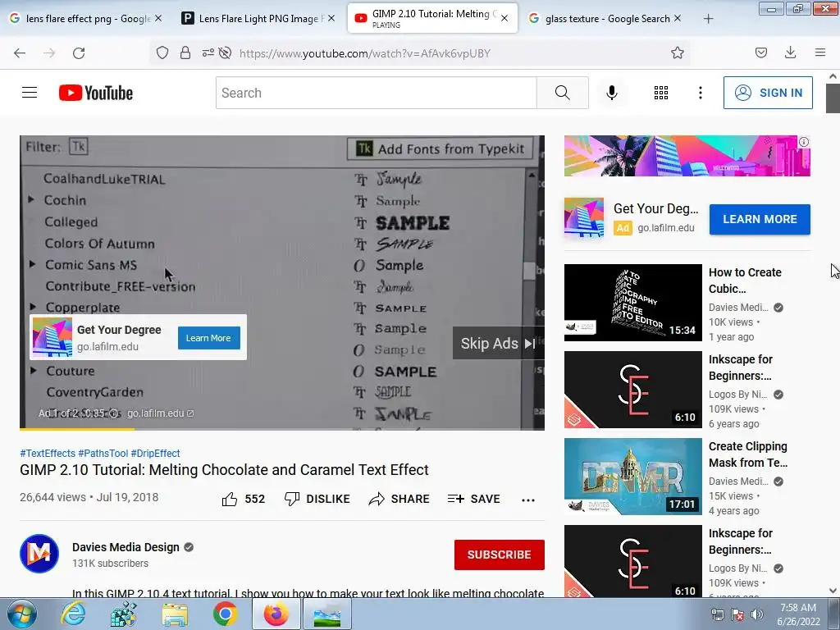Viewport: 840px width, 630px height.
Task: Reload the page with the refresh icon
Action: click(x=79, y=52)
